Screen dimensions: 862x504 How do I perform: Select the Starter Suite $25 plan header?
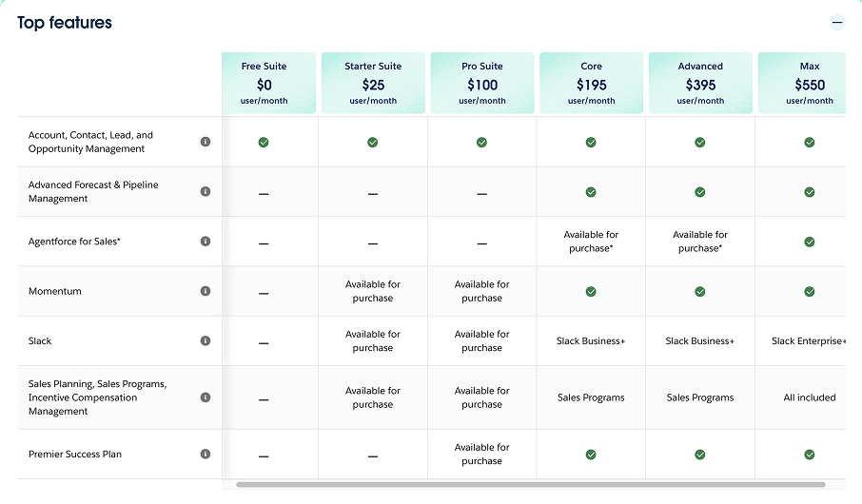click(x=373, y=83)
